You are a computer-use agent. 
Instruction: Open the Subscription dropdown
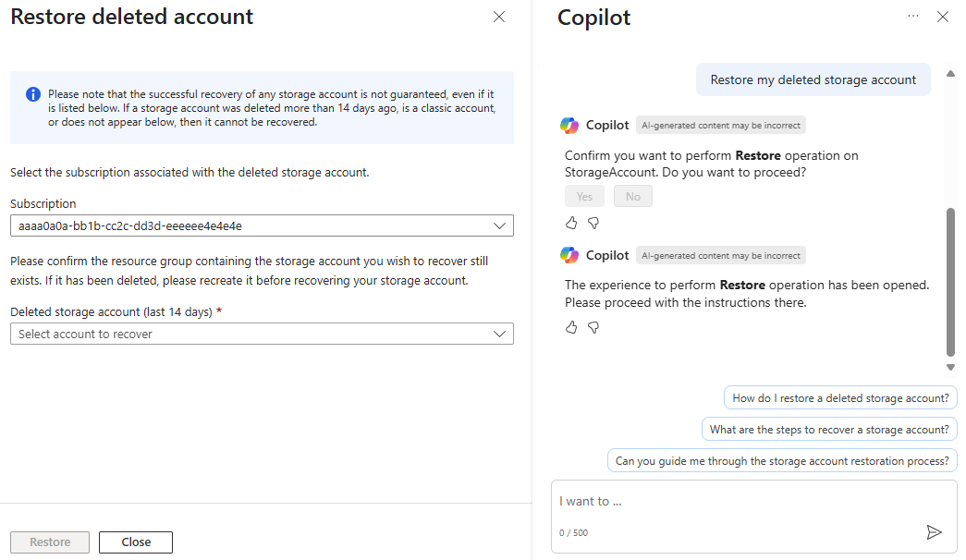pyautogui.click(x=262, y=225)
